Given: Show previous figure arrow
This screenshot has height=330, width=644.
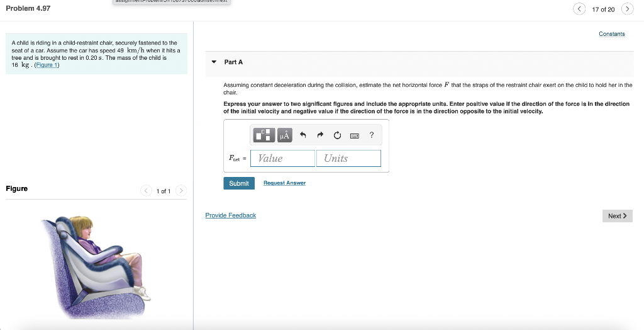Looking at the screenshot, I should pyautogui.click(x=146, y=191).
